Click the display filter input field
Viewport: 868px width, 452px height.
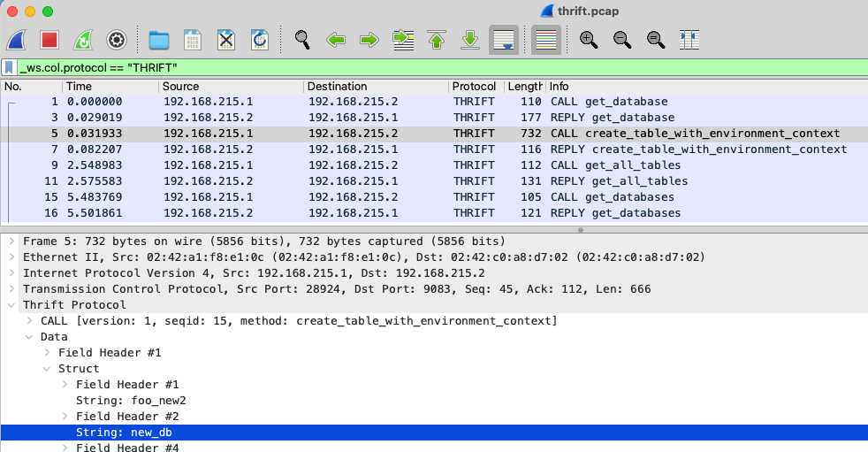[442, 67]
